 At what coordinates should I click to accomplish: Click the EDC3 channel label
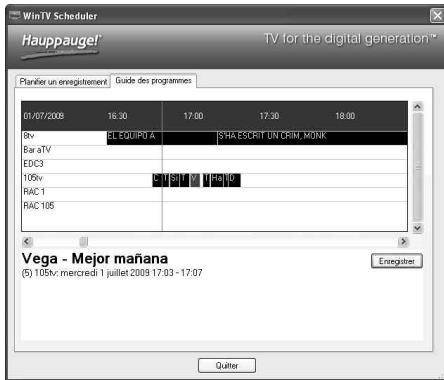(x=33, y=164)
